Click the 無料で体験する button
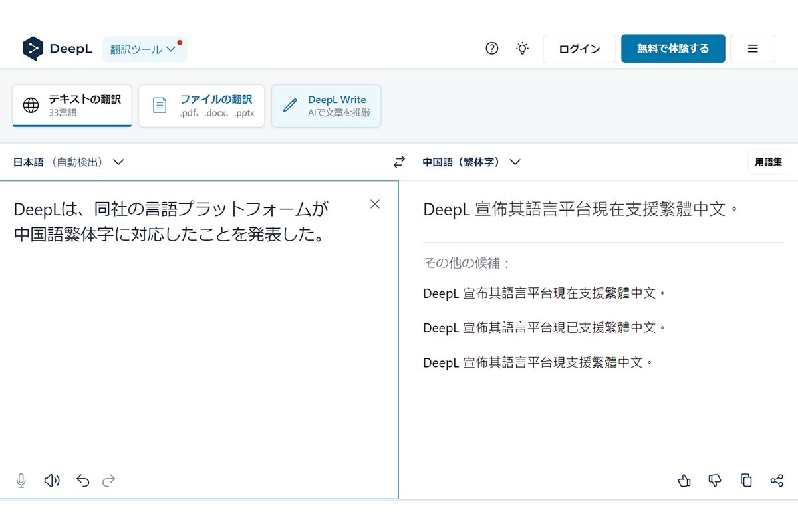The width and height of the screenshot is (798, 532). point(672,48)
